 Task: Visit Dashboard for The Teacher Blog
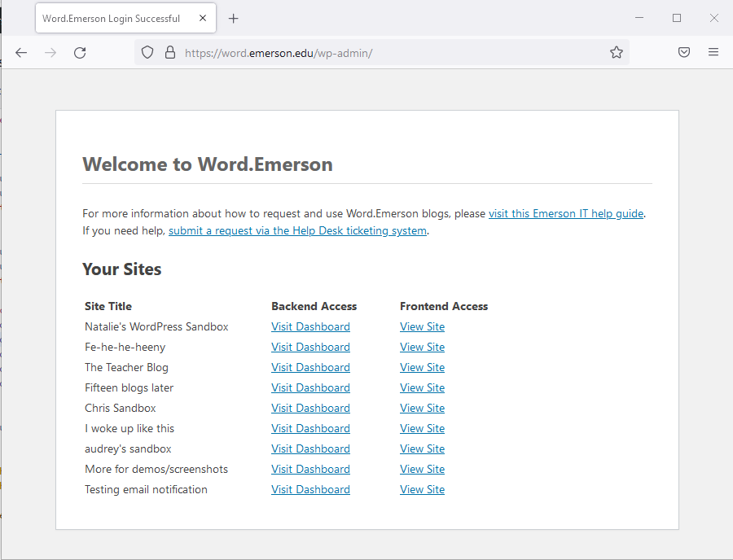pos(310,368)
